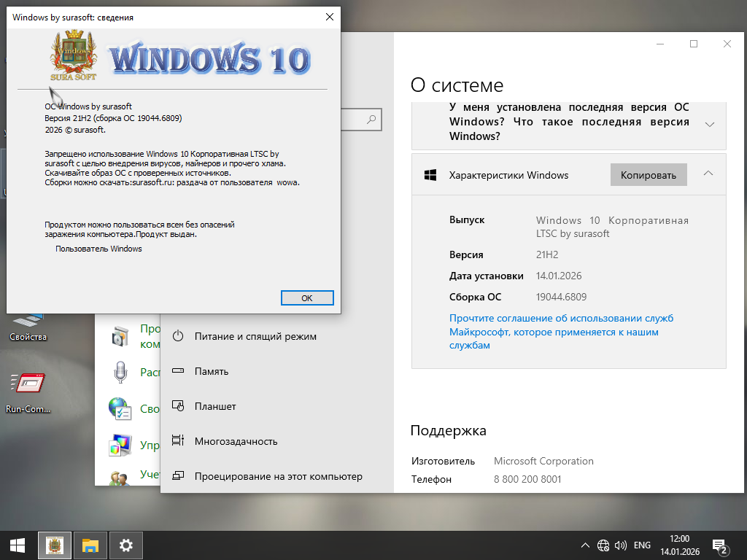Select the Microsoft Corporation manufacturer value
The height and width of the screenshot is (560, 747).
(543, 461)
